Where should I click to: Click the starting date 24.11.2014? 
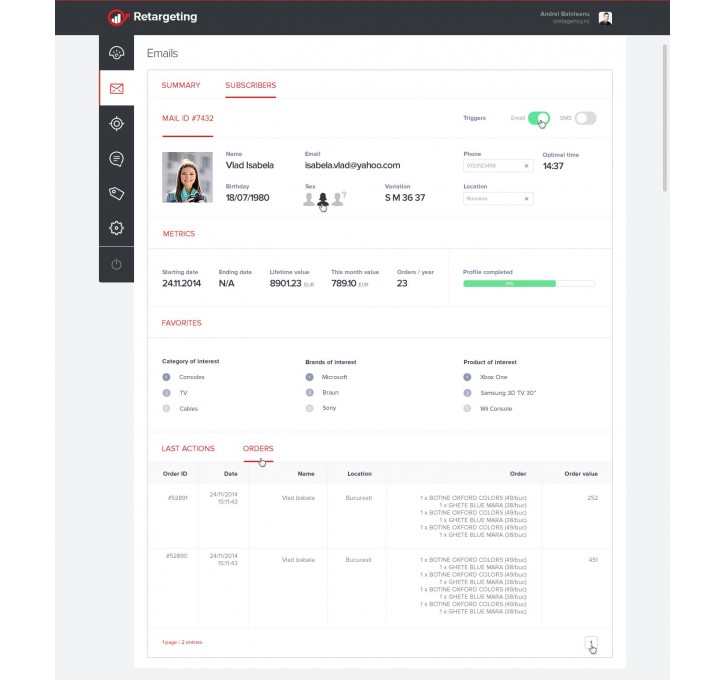[181, 283]
